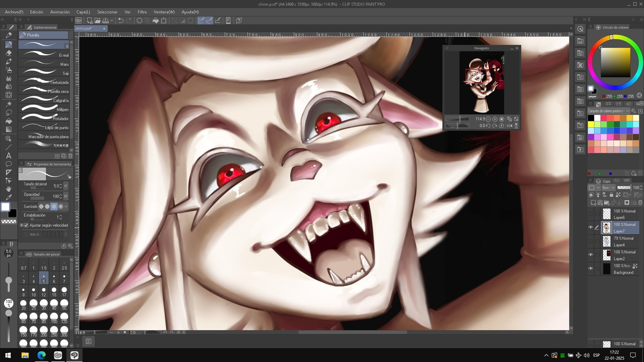Hide the Background layer
This screenshot has width=644, height=362.
click(591, 268)
